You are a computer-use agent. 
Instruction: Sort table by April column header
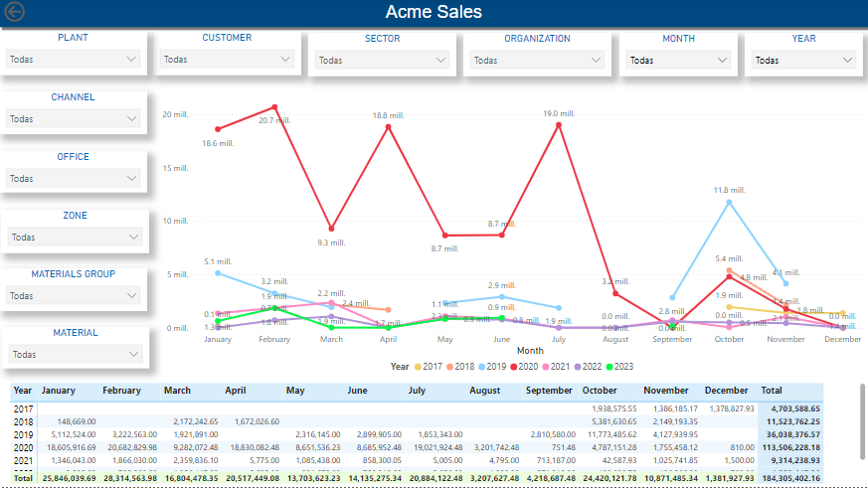coord(236,391)
